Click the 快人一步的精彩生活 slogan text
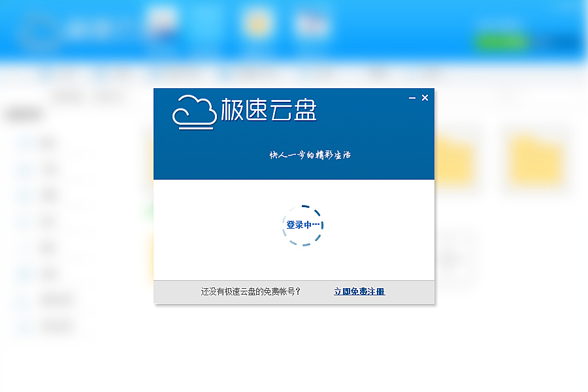Viewport: 588px width, 392px height. pyautogui.click(x=310, y=155)
